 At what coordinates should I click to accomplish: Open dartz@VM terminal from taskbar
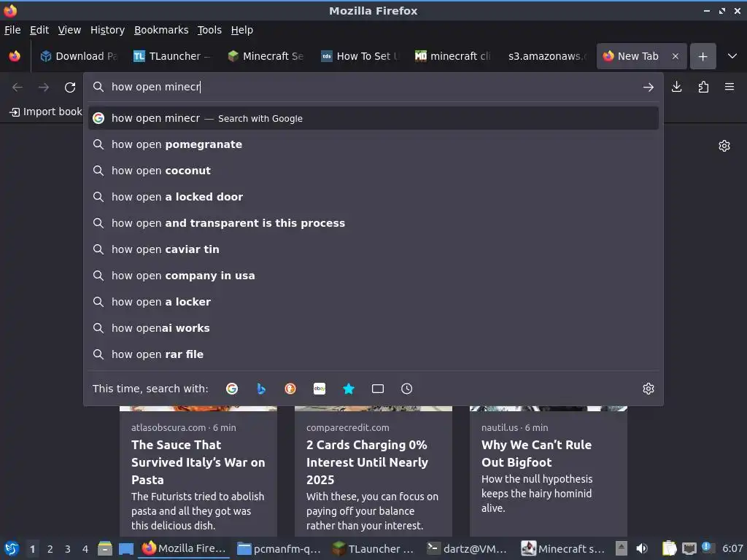tap(468, 548)
